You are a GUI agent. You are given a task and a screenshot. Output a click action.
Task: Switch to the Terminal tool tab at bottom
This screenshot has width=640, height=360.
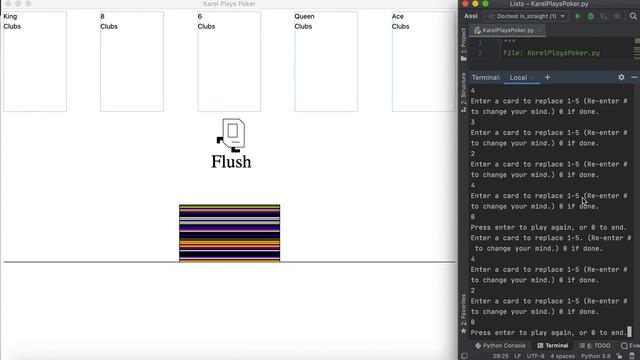coord(553,345)
